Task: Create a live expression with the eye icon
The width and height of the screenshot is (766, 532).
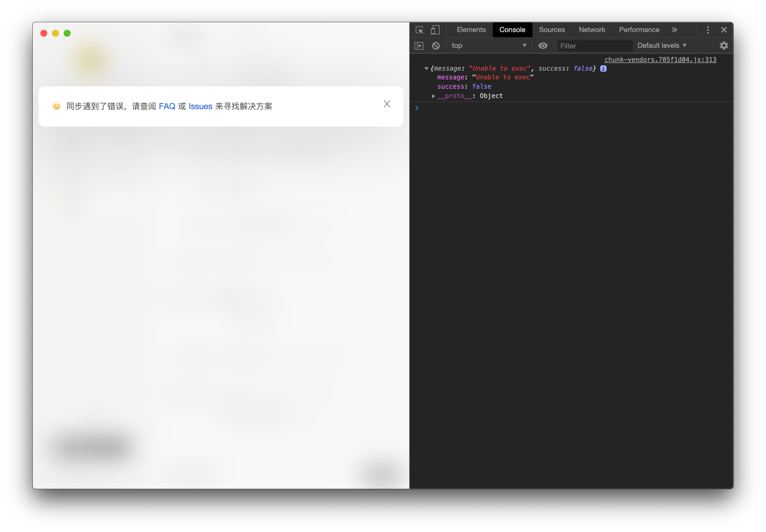Action: pos(543,46)
